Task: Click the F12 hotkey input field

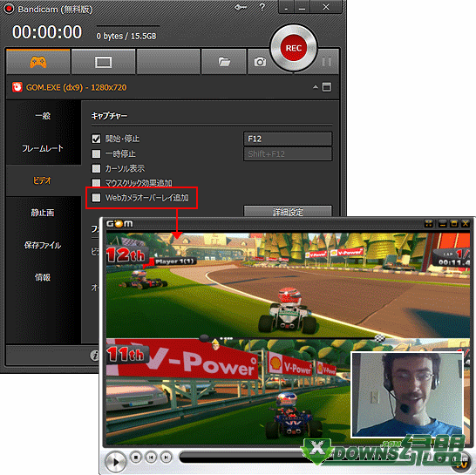Action: click(288, 139)
